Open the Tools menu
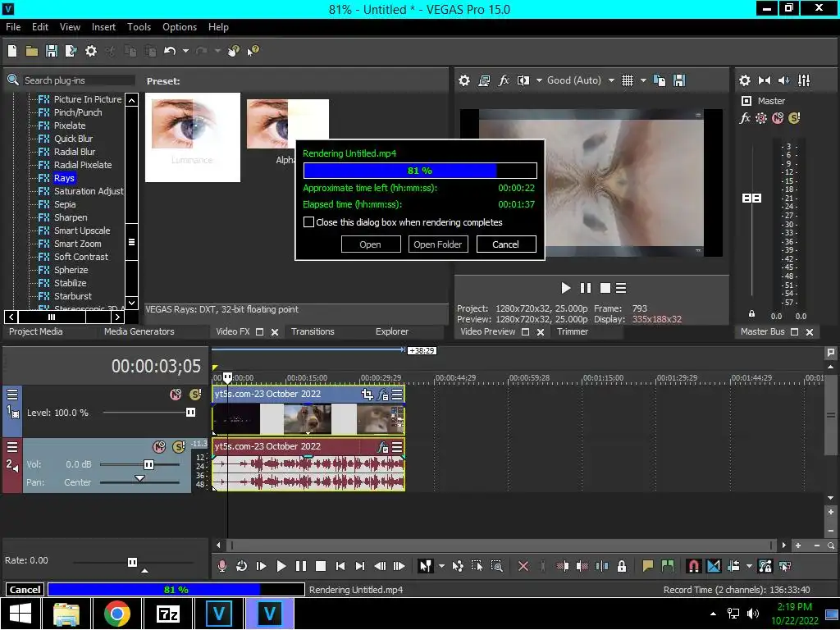Image resolution: width=840 pixels, height=630 pixels. click(x=139, y=27)
